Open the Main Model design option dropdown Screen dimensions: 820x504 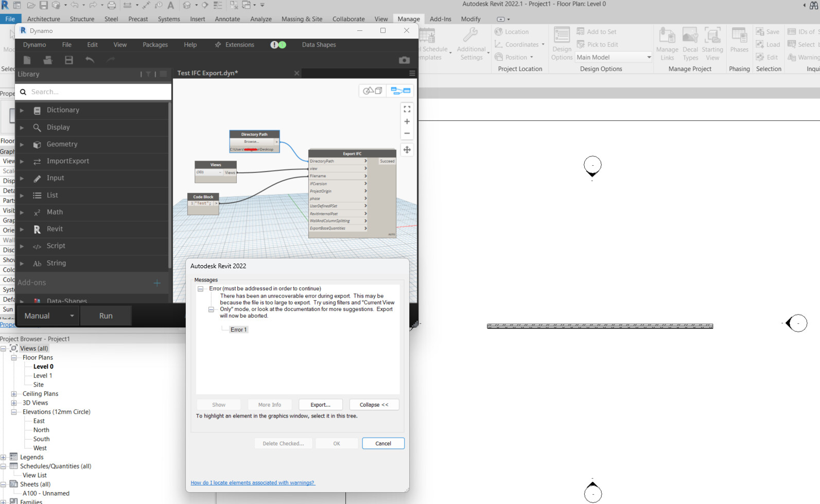[614, 57]
